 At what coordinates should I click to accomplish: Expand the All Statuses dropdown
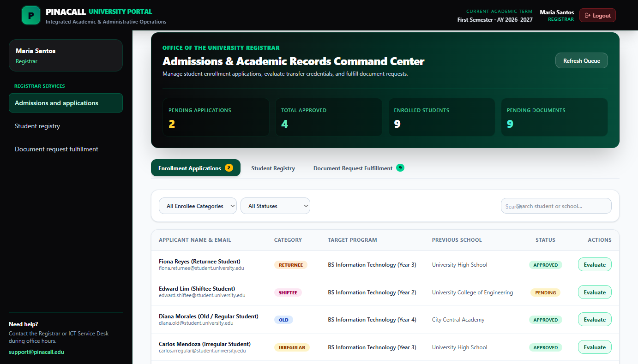275,206
